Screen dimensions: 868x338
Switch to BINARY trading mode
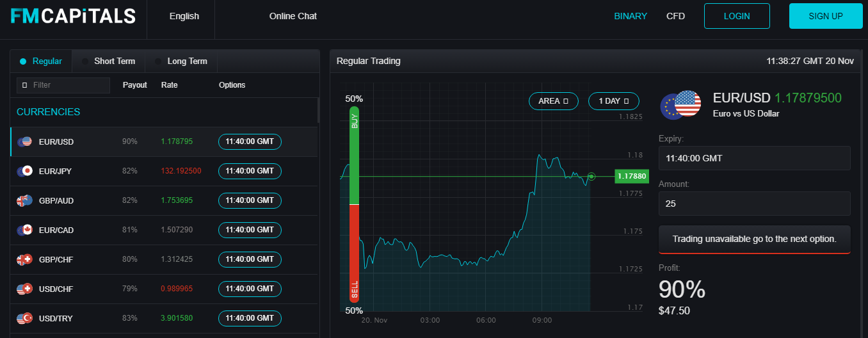(x=631, y=16)
